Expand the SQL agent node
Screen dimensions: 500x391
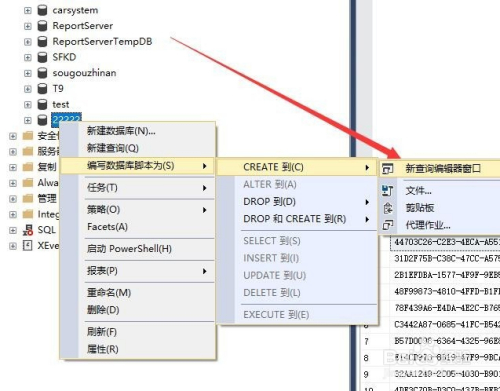coord(13,230)
